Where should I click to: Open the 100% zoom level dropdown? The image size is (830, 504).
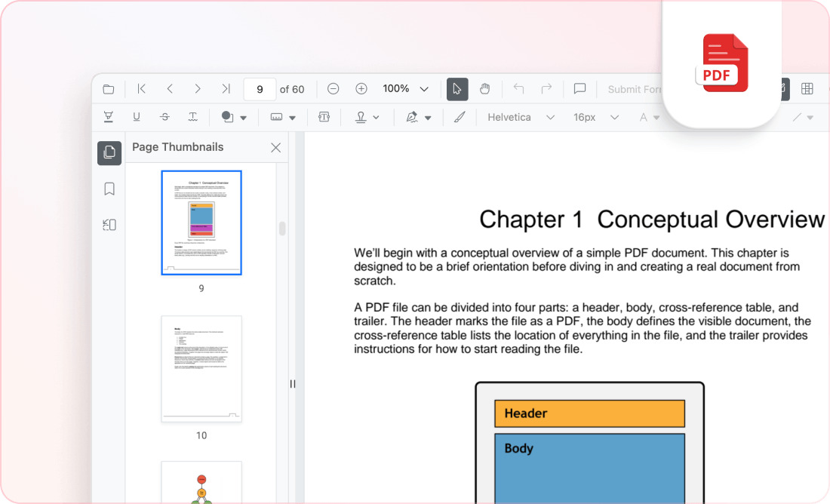pos(424,89)
